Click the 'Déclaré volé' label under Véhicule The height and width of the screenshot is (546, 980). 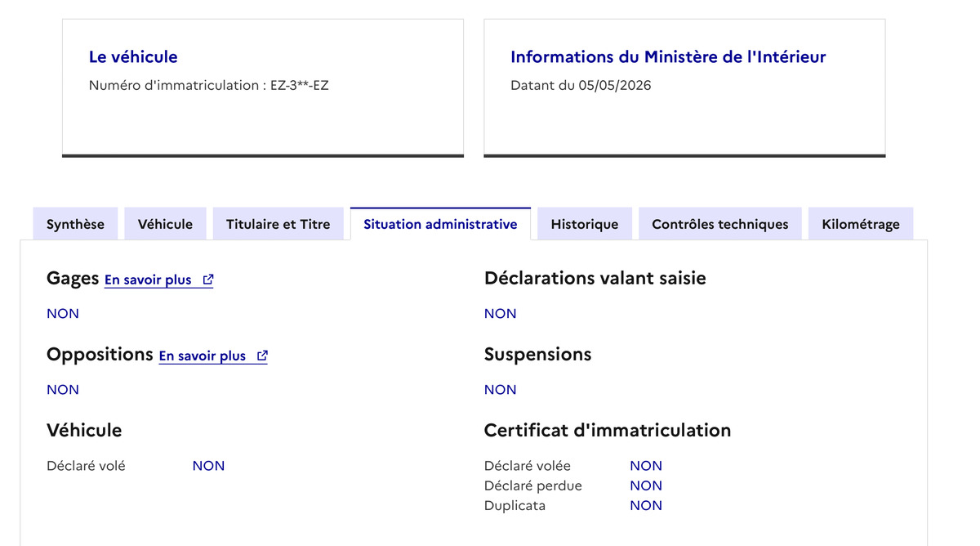click(x=86, y=466)
